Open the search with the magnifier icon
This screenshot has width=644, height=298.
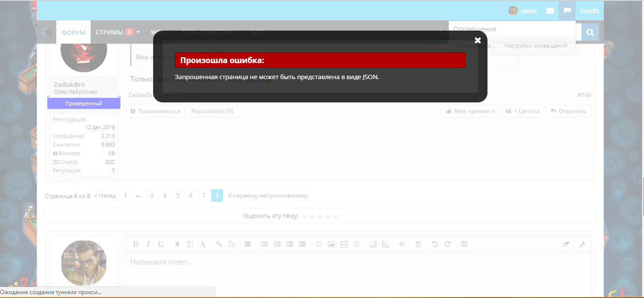[589, 32]
